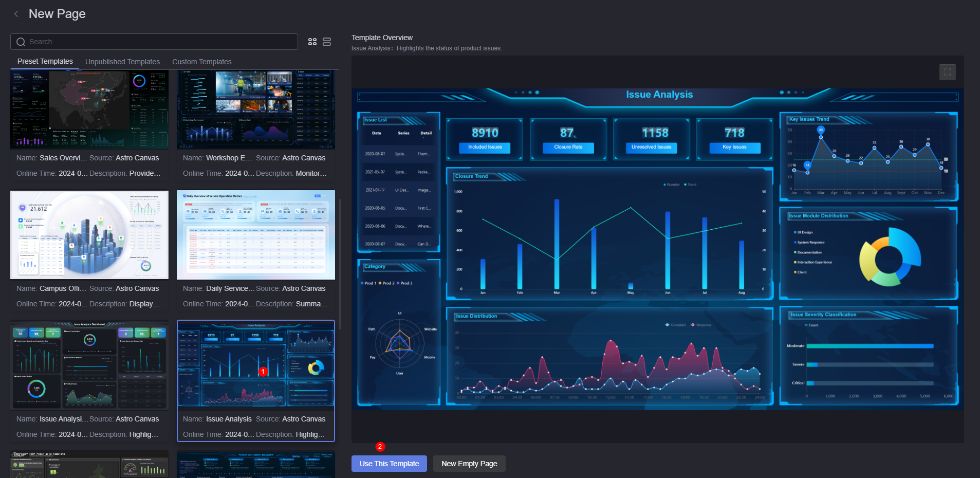
Task: Click 'Description: Provide...' text
Action: click(125, 173)
